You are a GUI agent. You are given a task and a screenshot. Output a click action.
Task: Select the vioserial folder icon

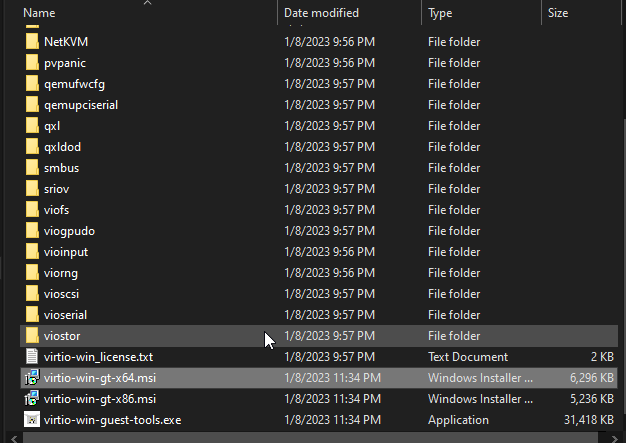pos(32,314)
